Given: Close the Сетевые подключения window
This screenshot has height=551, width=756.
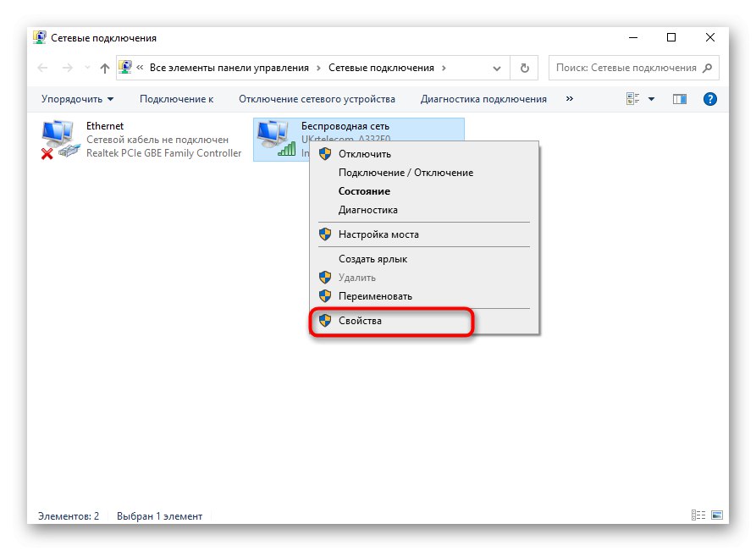Looking at the screenshot, I should (x=709, y=37).
